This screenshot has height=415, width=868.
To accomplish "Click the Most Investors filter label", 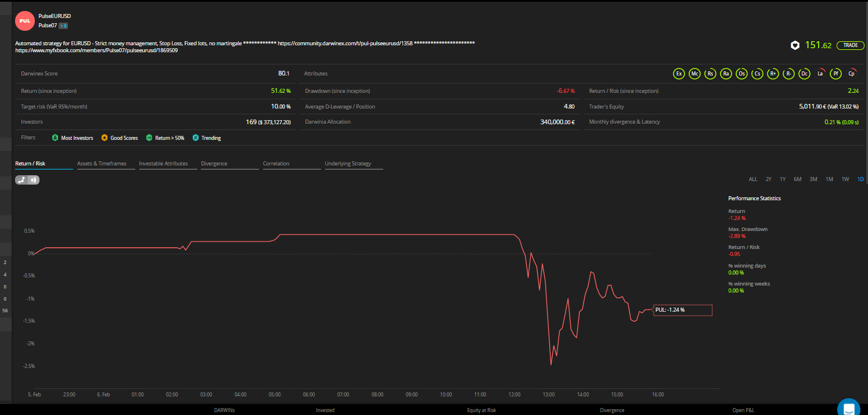I will click(77, 138).
